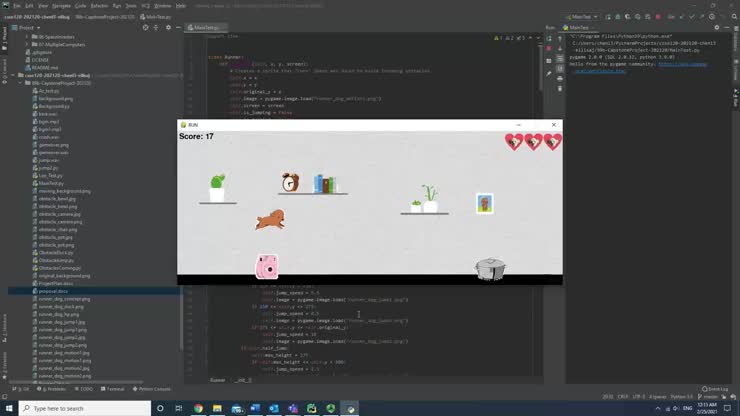The width and height of the screenshot is (740, 416).
Task: Hide the Project panel
Action: 178,27
